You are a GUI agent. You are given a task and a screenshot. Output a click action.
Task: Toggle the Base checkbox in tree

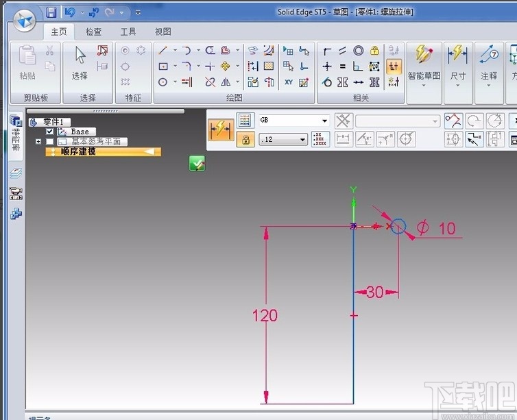coord(49,132)
